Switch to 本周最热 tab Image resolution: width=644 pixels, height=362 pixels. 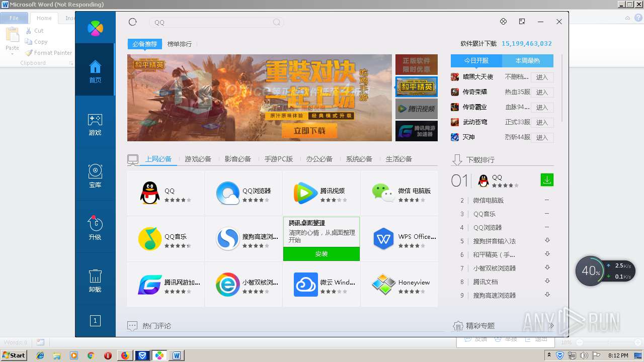click(528, 61)
